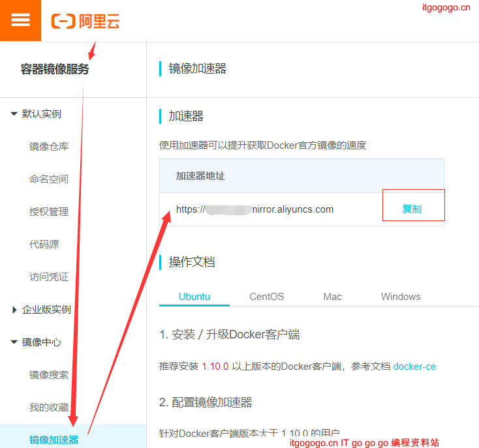Open the hamburger menu button
Image resolution: width=479 pixels, height=448 pixels.
(20, 20)
